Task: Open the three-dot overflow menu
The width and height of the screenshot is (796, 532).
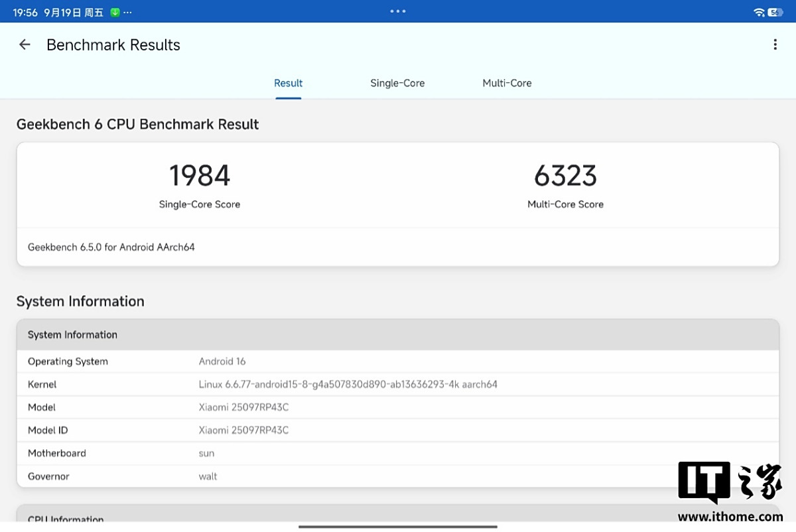Action: [x=775, y=44]
